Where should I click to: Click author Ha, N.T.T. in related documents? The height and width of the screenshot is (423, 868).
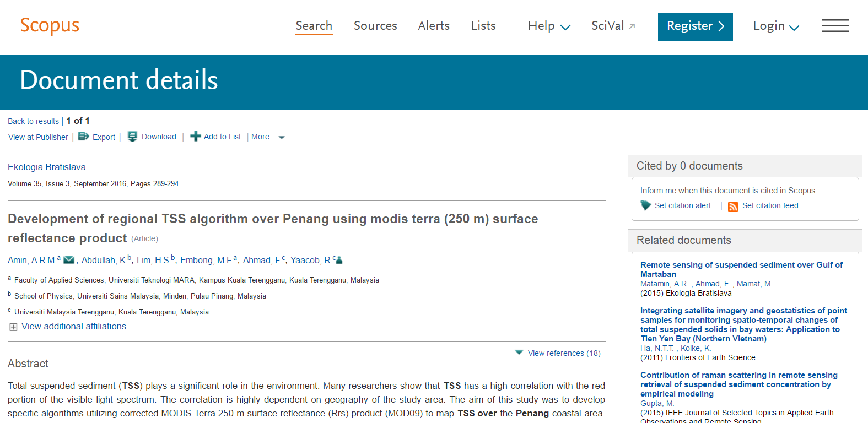pos(657,348)
